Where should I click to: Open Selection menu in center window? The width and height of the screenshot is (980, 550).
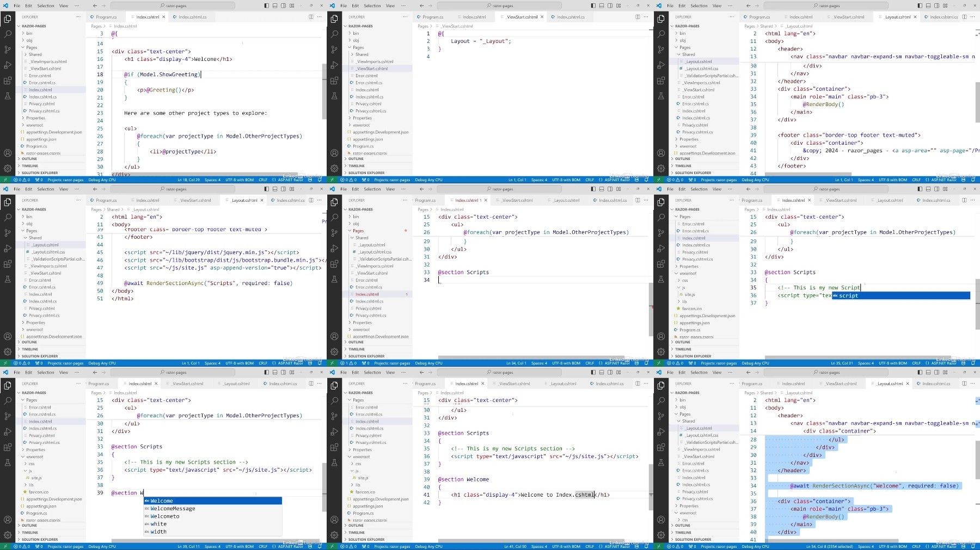(372, 189)
